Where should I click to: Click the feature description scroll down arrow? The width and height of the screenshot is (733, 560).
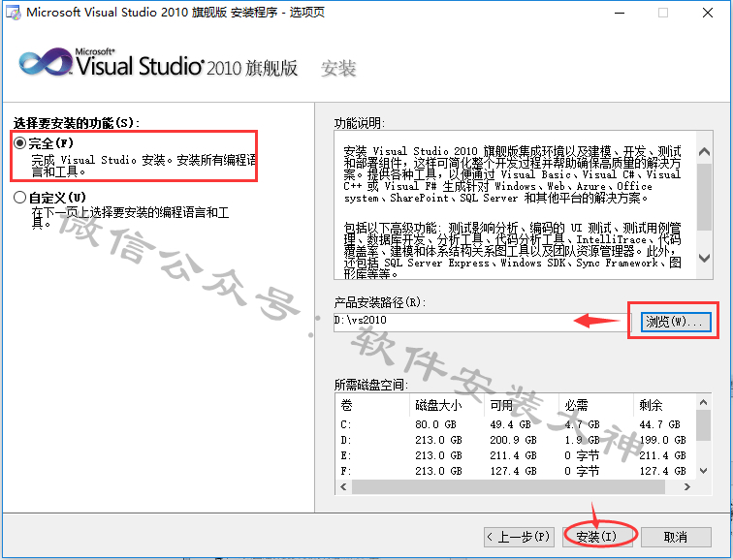[x=704, y=258]
